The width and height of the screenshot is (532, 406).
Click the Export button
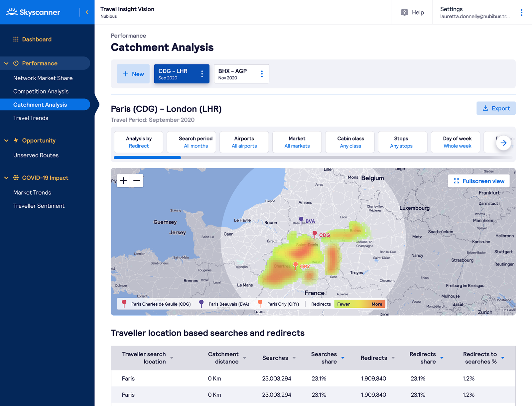[x=496, y=108]
